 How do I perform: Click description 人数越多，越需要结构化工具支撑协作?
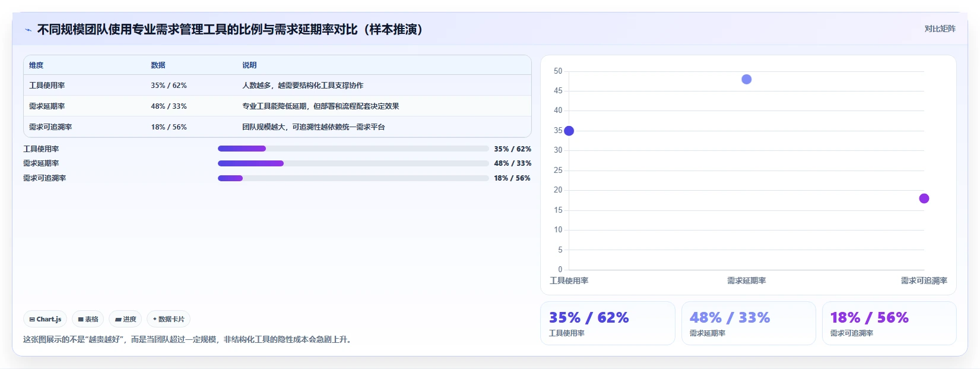tap(303, 86)
